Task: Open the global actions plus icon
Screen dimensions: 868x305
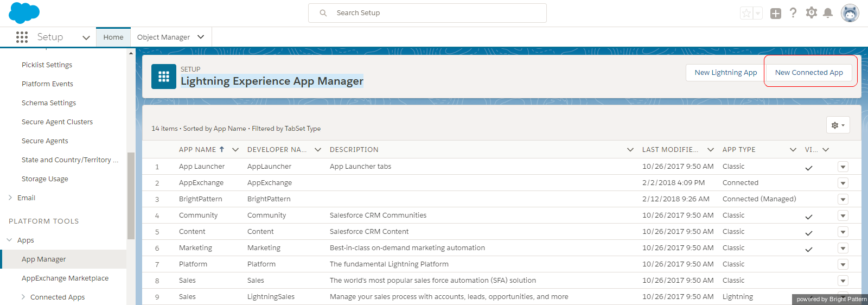Action: 776,13
